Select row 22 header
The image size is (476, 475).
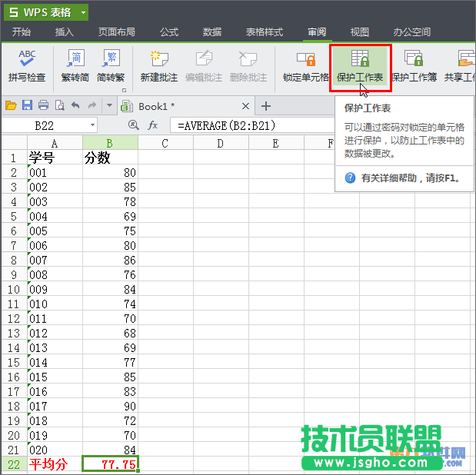14,464
